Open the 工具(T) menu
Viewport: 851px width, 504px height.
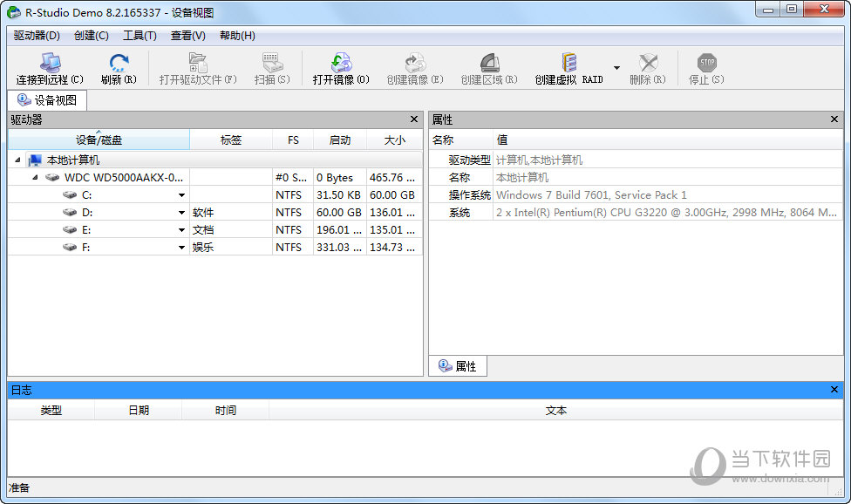[x=140, y=35]
